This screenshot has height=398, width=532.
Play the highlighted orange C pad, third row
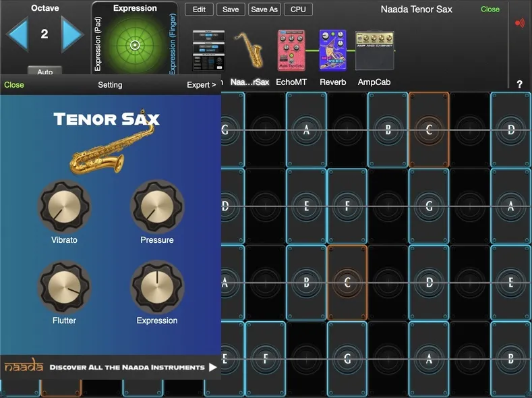click(x=347, y=282)
